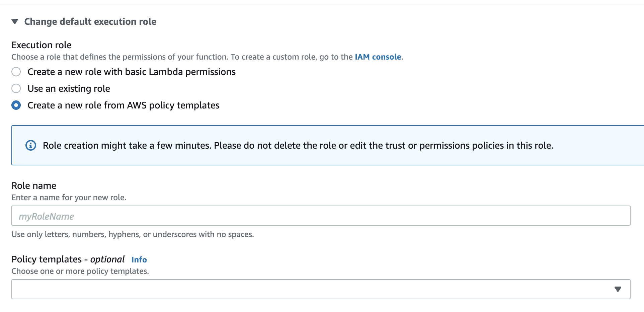Click the role creation notice message text

[x=298, y=146]
